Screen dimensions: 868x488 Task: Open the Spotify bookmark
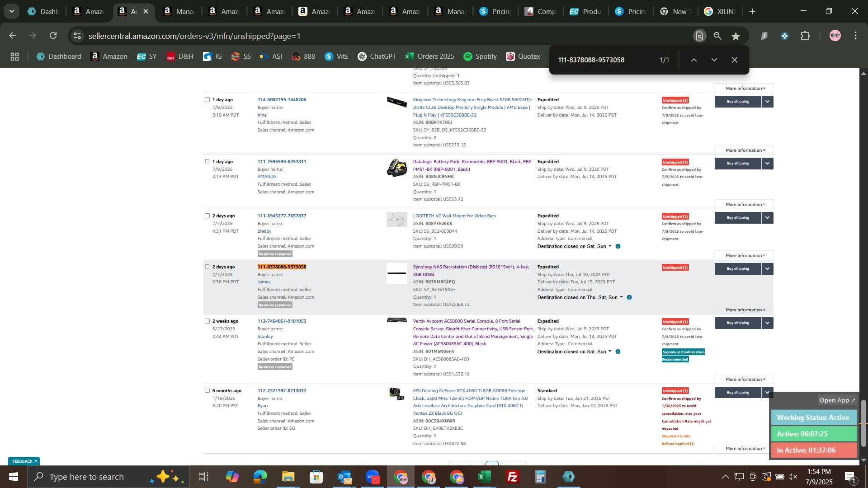point(480,56)
